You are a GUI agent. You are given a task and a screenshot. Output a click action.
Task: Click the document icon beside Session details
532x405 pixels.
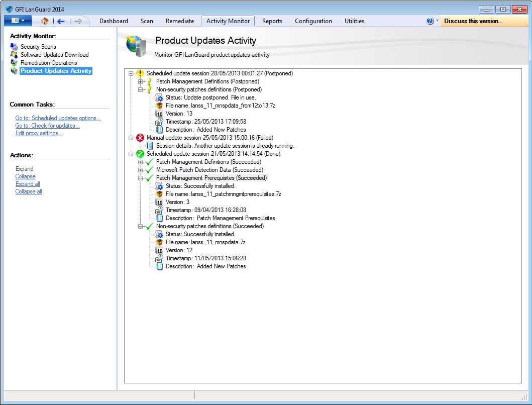pyautogui.click(x=150, y=146)
